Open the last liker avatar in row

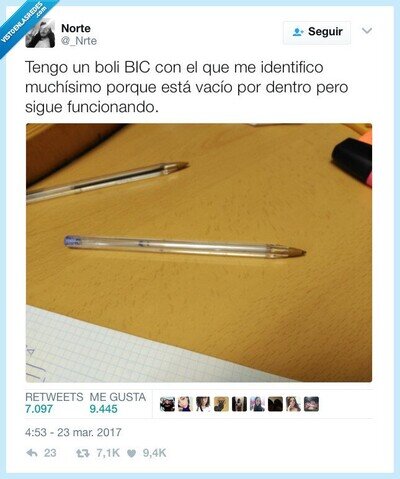coord(311,404)
